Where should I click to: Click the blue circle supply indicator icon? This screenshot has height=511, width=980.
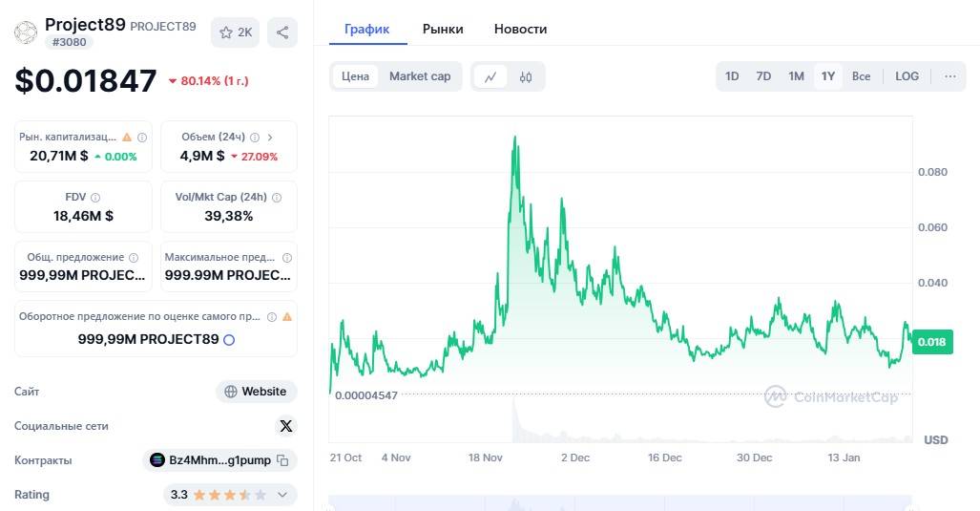(x=229, y=340)
